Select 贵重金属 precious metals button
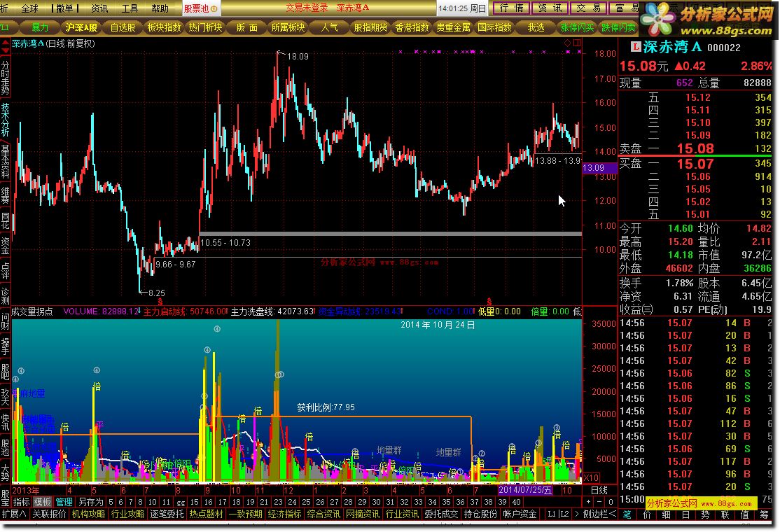Screen dimensions: 780x532 coord(453,28)
